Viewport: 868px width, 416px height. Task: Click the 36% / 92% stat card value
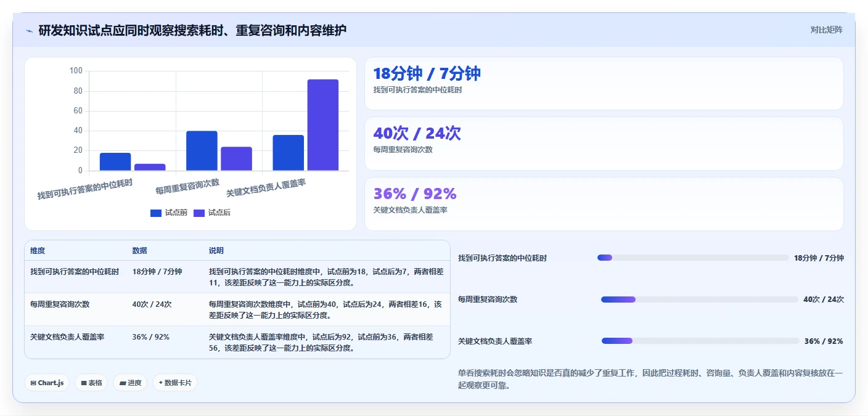pos(415,194)
